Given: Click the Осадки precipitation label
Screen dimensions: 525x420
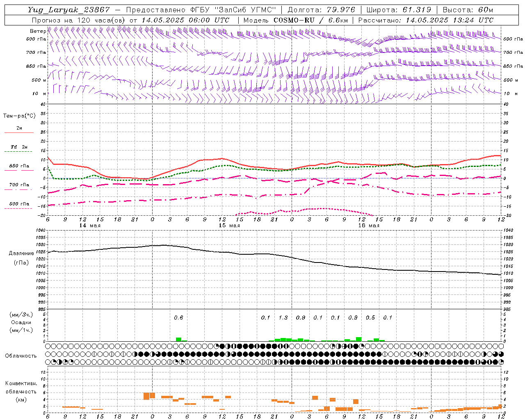Looking at the screenshot, I should (21, 322).
